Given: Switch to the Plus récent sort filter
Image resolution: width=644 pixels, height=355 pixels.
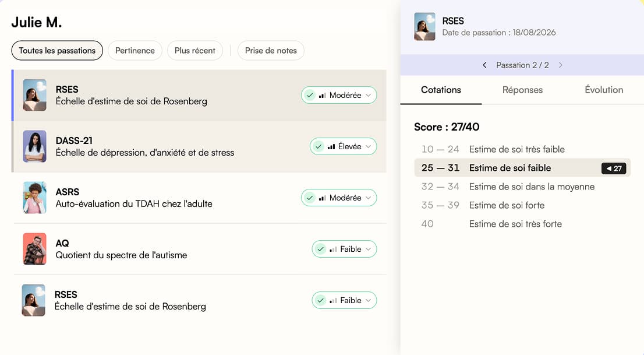Looking at the screenshot, I should [x=195, y=51].
